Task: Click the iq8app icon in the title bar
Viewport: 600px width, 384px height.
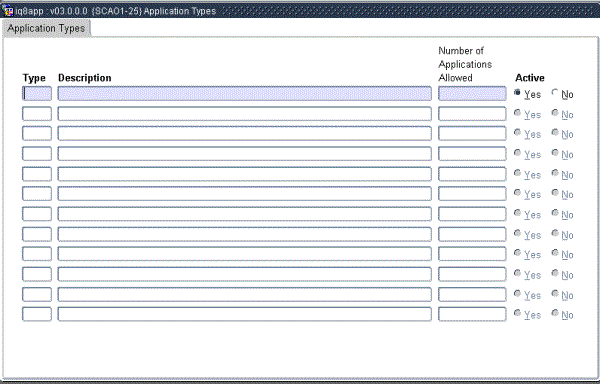Action: (x=8, y=11)
